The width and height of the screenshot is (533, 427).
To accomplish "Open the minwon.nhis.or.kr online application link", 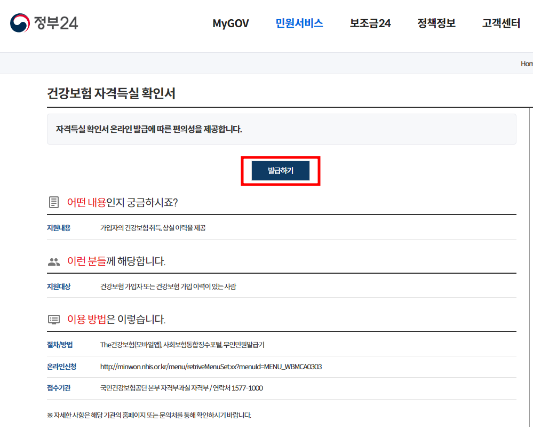I will tap(211, 366).
